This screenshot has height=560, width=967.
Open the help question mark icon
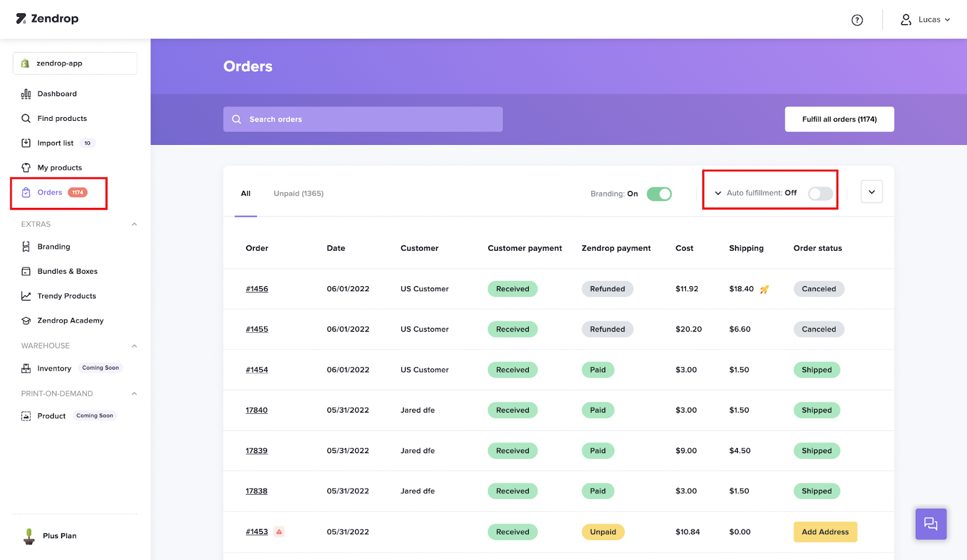pyautogui.click(x=857, y=20)
